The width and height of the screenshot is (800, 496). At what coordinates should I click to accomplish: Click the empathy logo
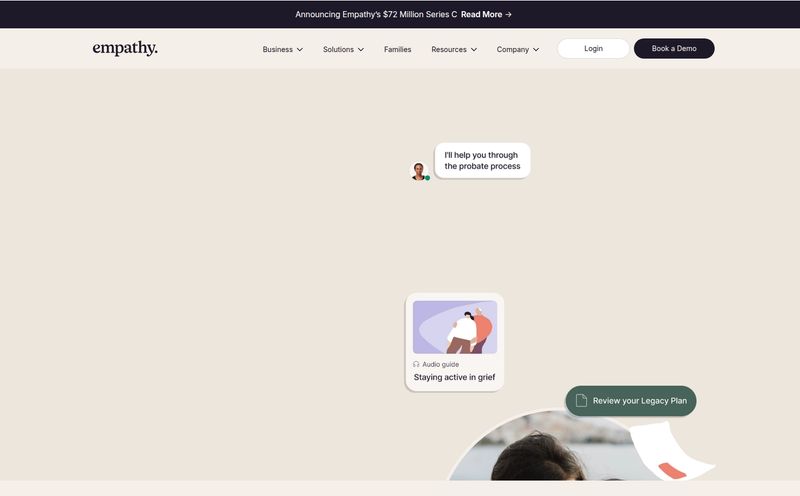(x=125, y=48)
